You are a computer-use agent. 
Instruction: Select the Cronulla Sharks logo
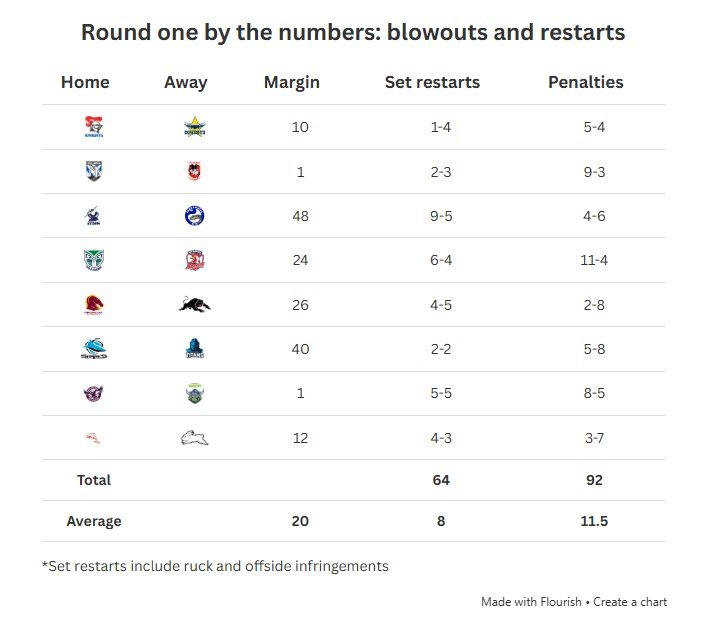pyautogui.click(x=94, y=349)
